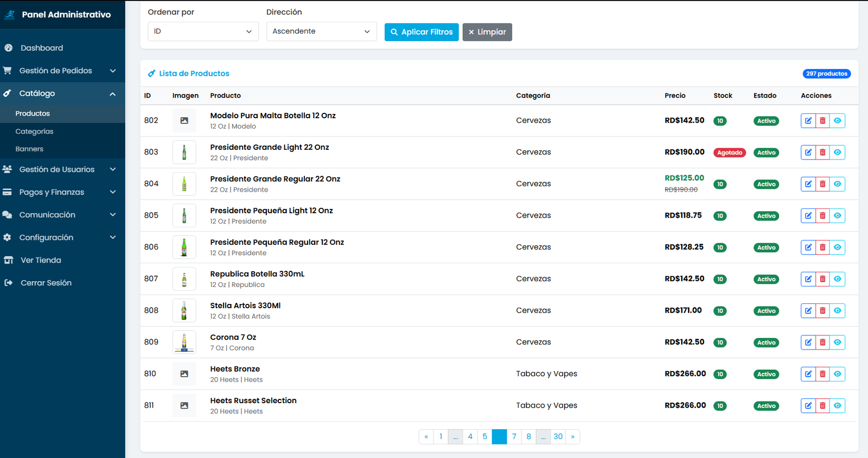Delete Heets Russet Selection product

tap(822, 406)
